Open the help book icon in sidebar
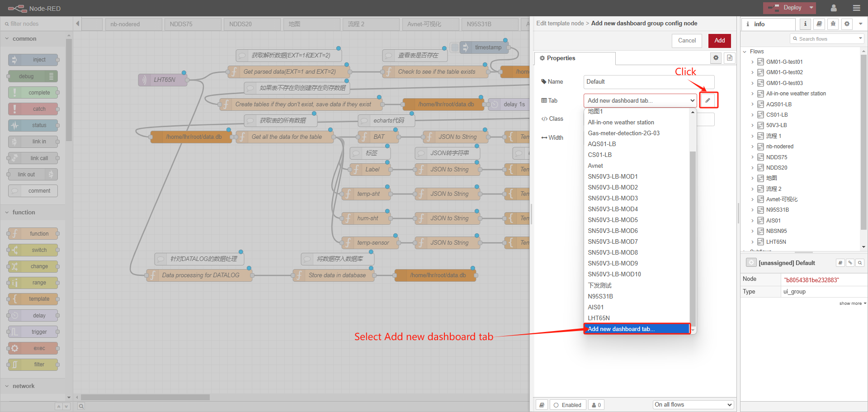 pos(819,24)
